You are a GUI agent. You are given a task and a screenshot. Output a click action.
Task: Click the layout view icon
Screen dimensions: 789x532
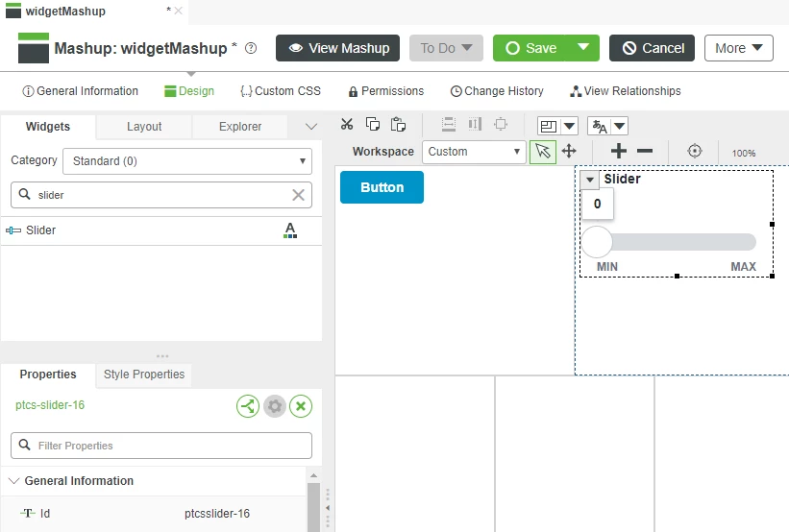point(549,126)
